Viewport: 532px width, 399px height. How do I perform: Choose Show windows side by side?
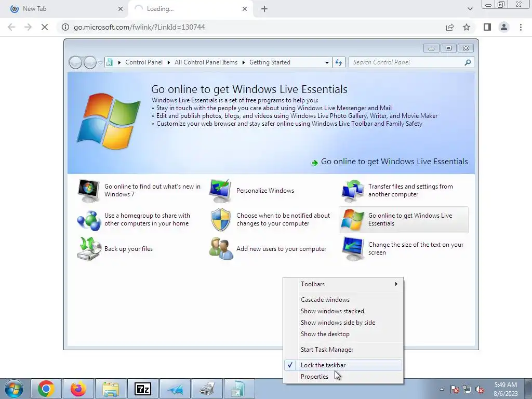coord(343,323)
